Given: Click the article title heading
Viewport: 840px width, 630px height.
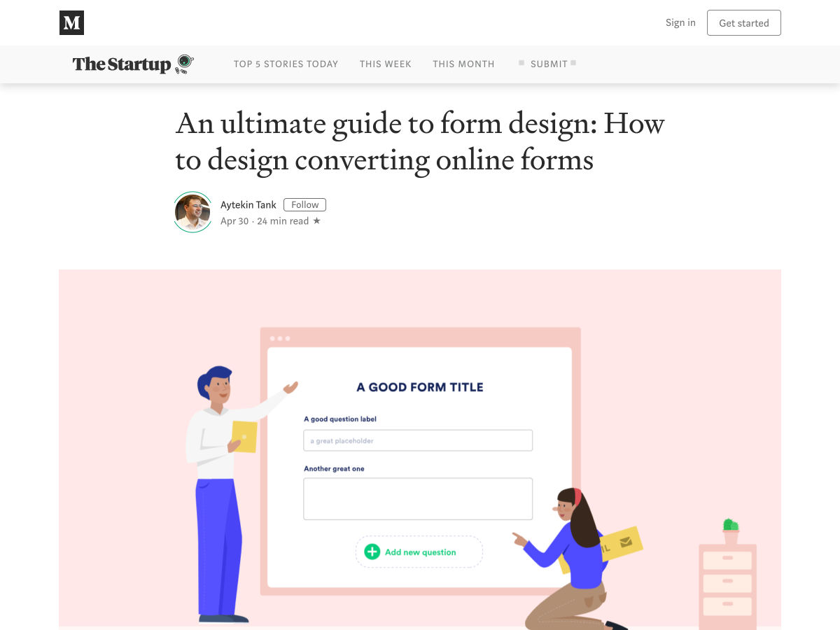Looking at the screenshot, I should (x=420, y=142).
